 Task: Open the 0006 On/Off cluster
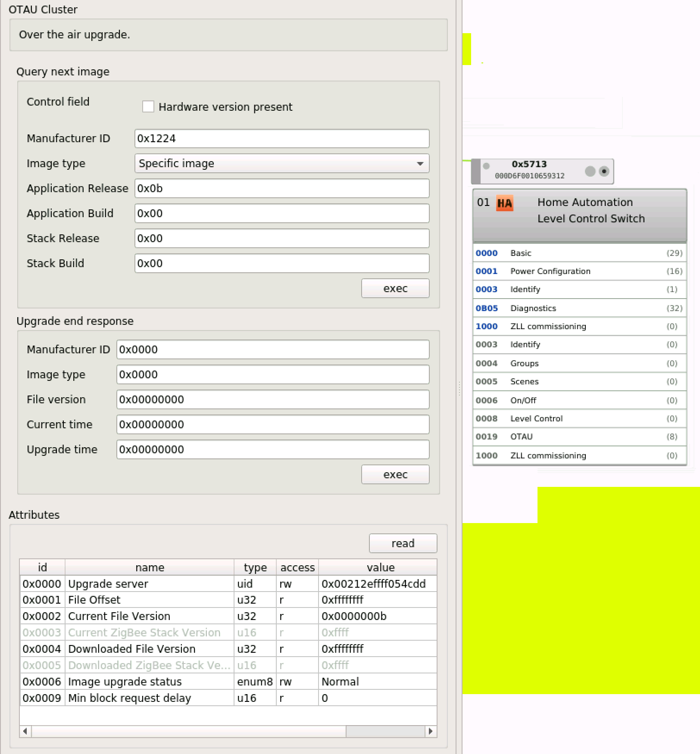click(580, 400)
